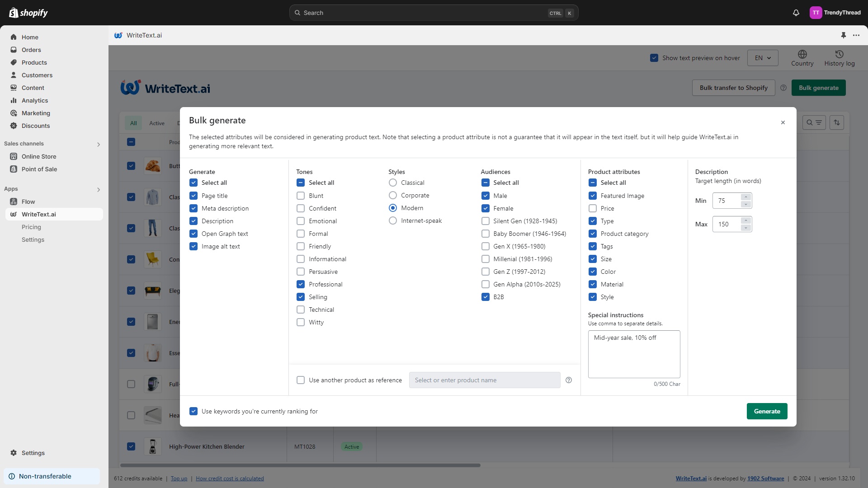
Task: Switch to the Active products tab
Action: click(157, 123)
